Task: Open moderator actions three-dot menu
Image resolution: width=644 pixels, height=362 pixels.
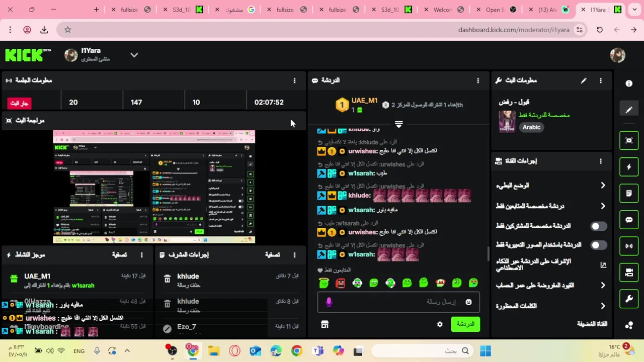Action: [294, 255]
